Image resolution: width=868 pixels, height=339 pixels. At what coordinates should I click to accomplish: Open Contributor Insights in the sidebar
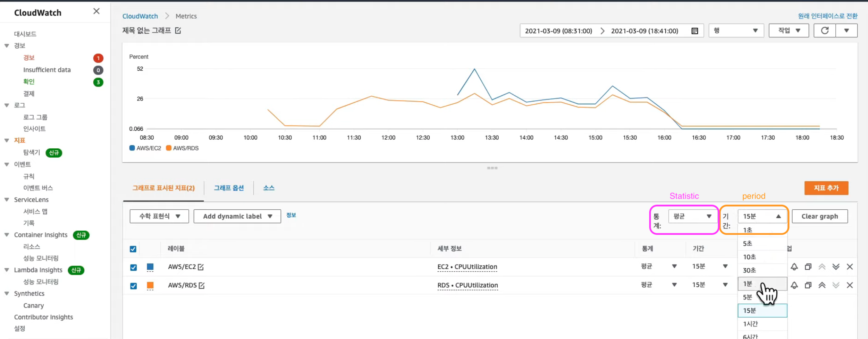pyautogui.click(x=43, y=317)
